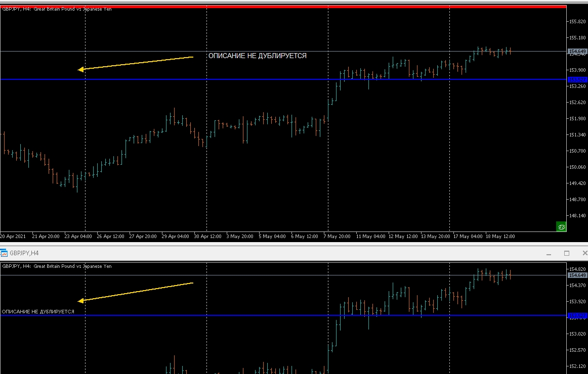Click the 11 May 04:00 time label
Screen dimensions: 588x374
coord(370,236)
